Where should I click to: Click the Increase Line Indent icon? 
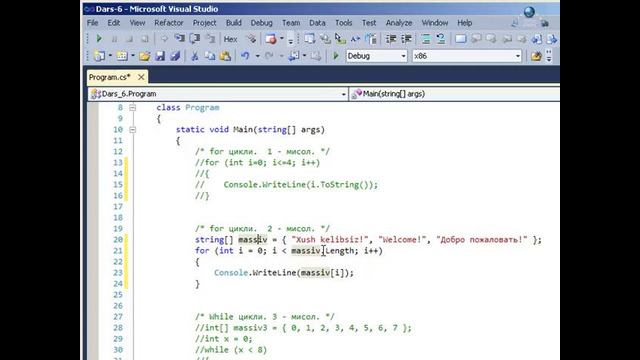click(x=406, y=39)
